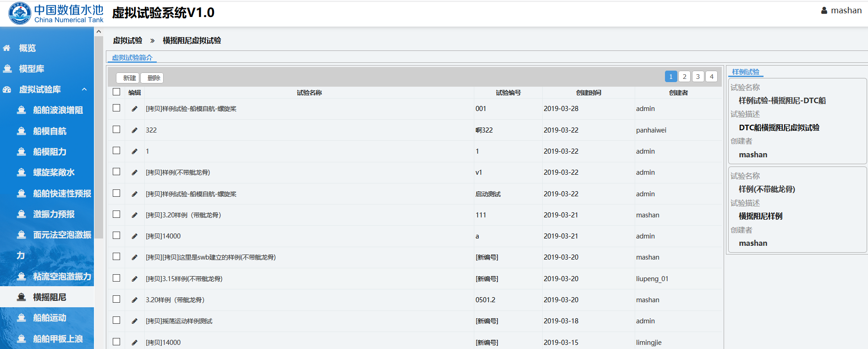Image resolution: width=868 pixels, height=349 pixels.
Task: Expand the 虚拟试验简介 section
Action: tap(132, 58)
